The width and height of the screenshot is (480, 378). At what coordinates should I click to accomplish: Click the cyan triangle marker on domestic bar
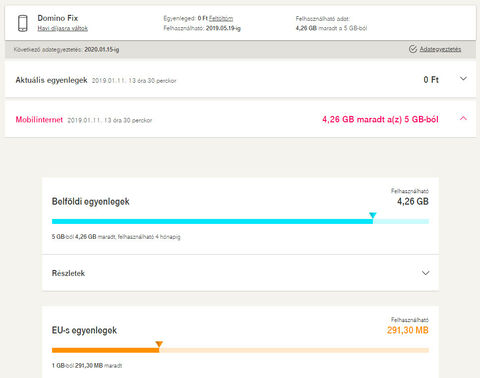point(373,215)
